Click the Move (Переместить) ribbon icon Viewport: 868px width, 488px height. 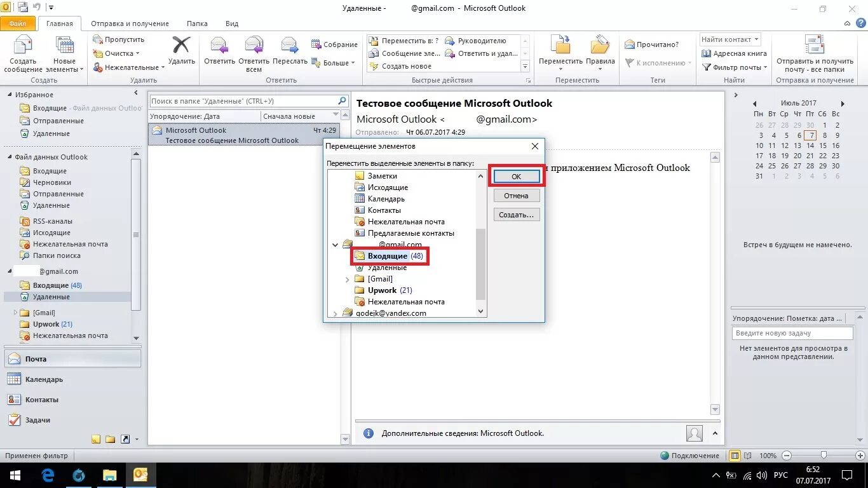(x=560, y=45)
